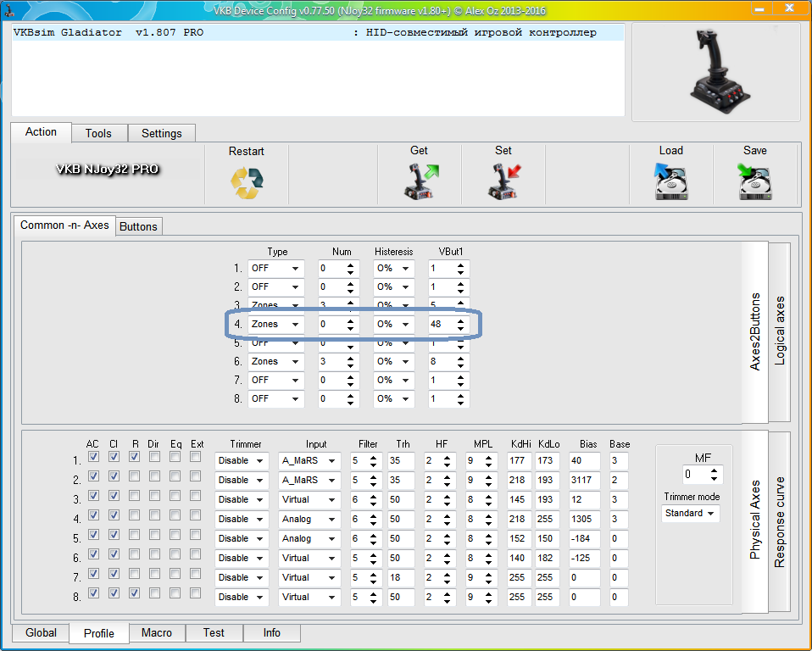Toggle Cl checkbox for axis 7
This screenshot has width=812, height=651.
(x=114, y=573)
